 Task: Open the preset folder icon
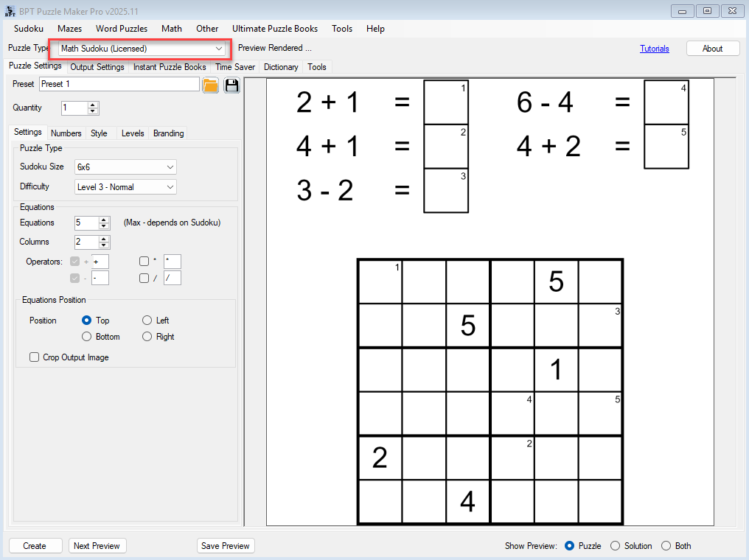click(x=210, y=85)
